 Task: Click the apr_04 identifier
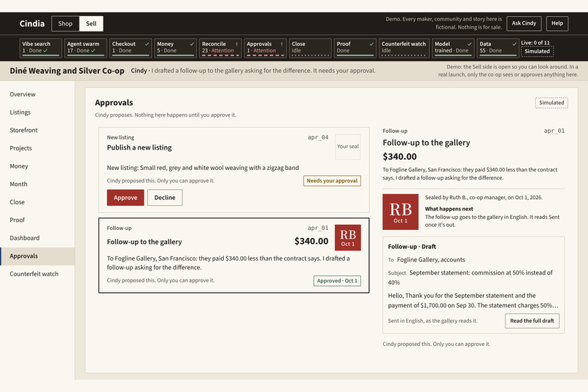click(x=318, y=137)
